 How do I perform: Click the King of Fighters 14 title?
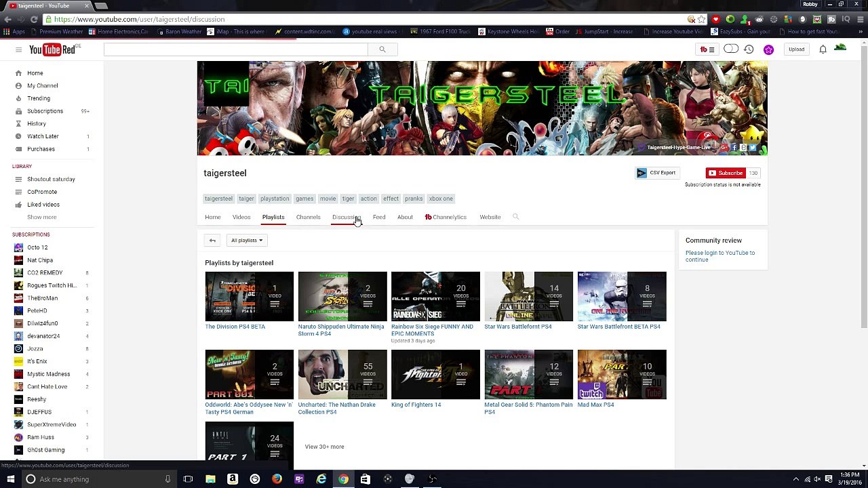coord(416,405)
